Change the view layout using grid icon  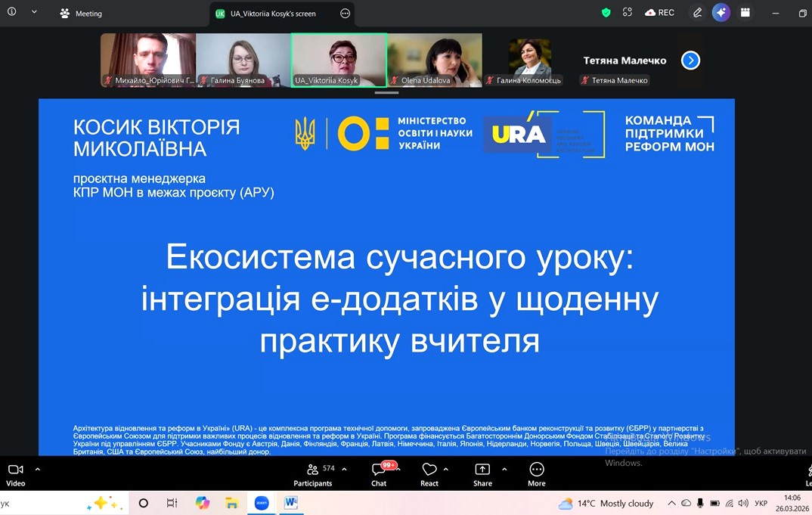point(745,13)
